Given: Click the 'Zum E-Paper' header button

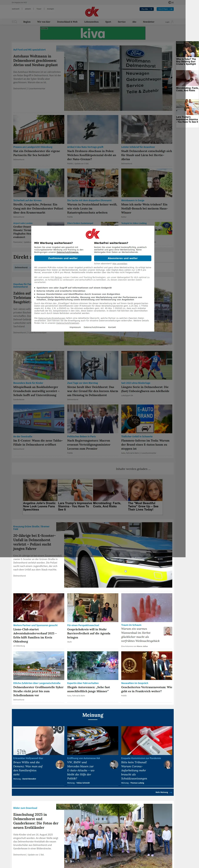Looking at the screenshot, I should pos(165,9).
